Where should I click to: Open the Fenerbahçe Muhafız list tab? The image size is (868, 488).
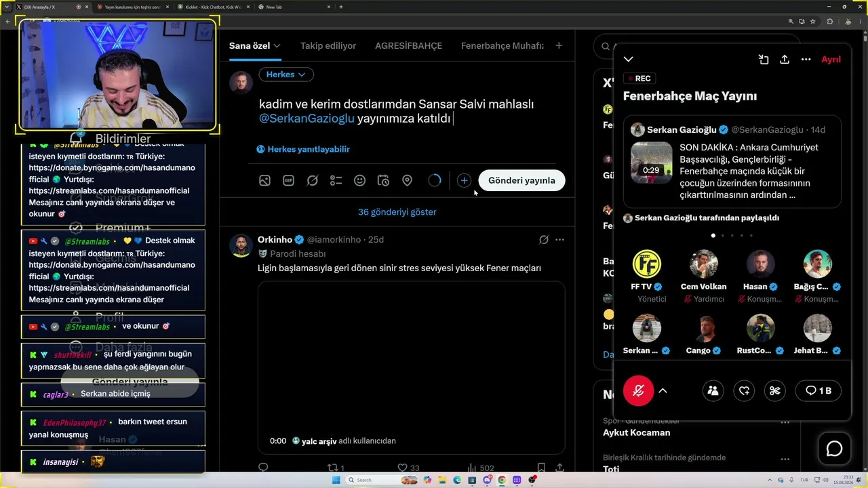[502, 46]
